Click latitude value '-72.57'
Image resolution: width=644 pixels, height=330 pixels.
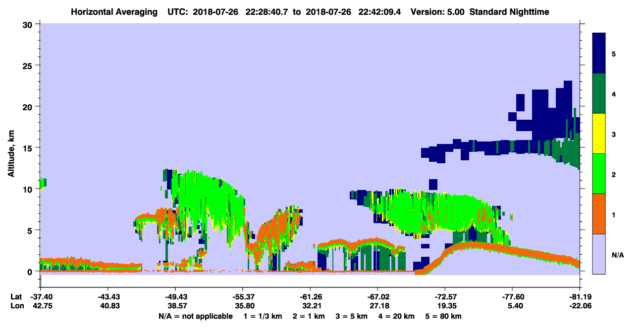click(444, 297)
